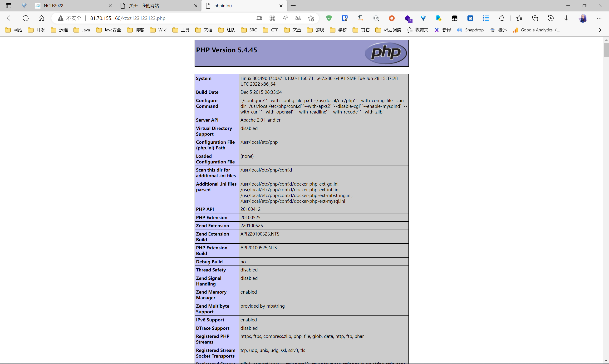This screenshot has width=609, height=364.
Task: Show the site security warning info
Action: point(70,18)
